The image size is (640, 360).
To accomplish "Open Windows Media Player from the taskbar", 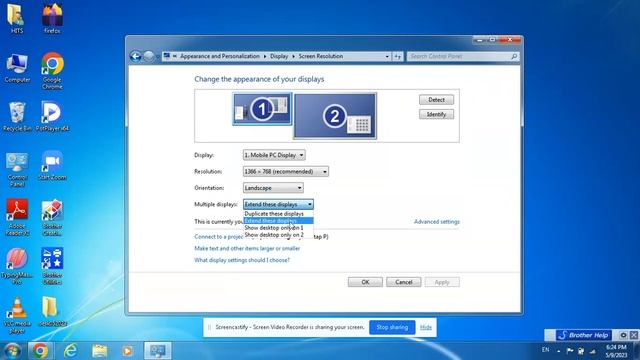I will pos(127,351).
